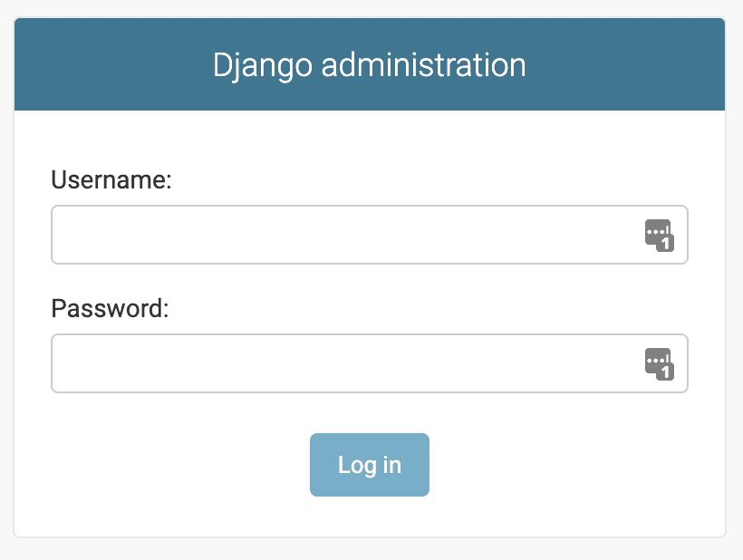Viewport: 743px width, 560px height.
Task: Place cursor in the empty Username box
Action: point(317,234)
